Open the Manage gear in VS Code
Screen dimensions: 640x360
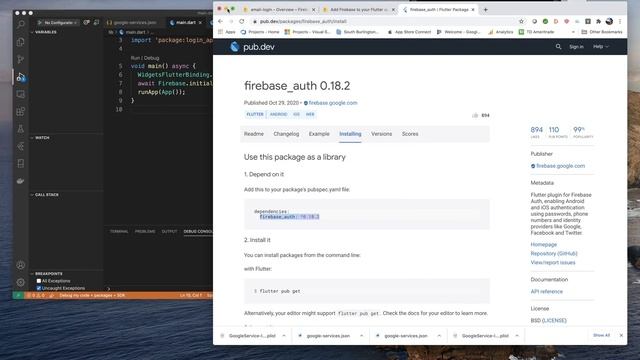[x=20, y=282]
